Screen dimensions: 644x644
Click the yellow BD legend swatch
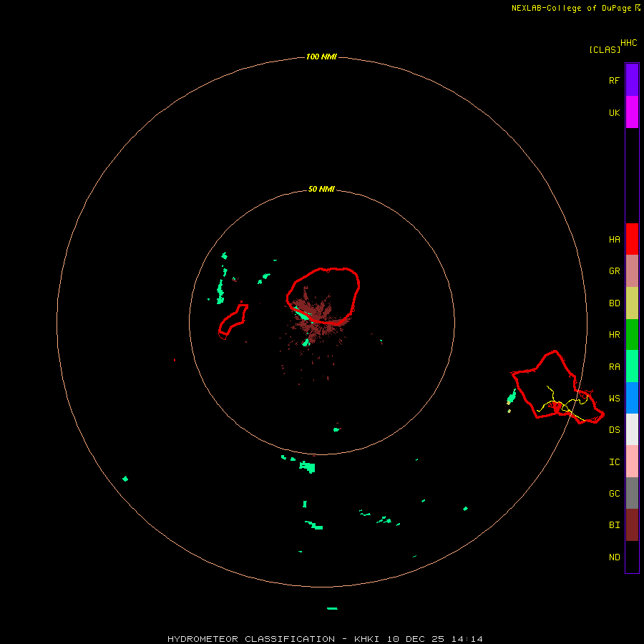(632, 303)
